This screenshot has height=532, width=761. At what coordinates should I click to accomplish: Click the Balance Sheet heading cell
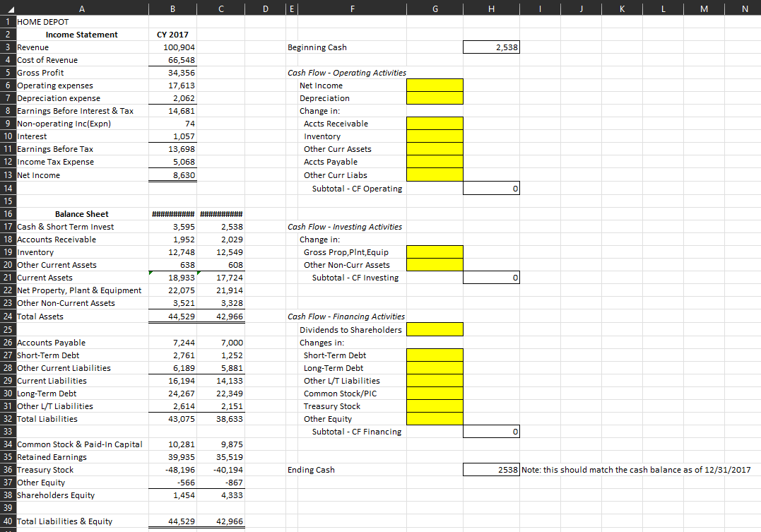pos(83,214)
